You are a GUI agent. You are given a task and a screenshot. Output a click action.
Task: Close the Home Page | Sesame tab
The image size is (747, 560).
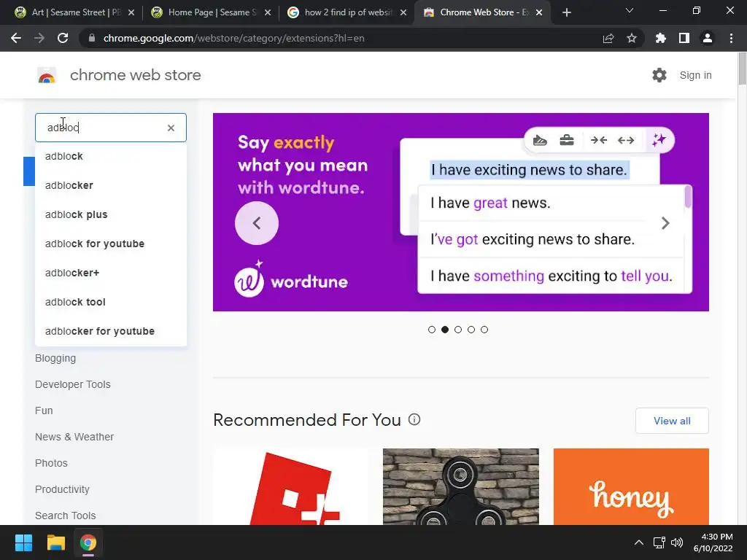(268, 12)
